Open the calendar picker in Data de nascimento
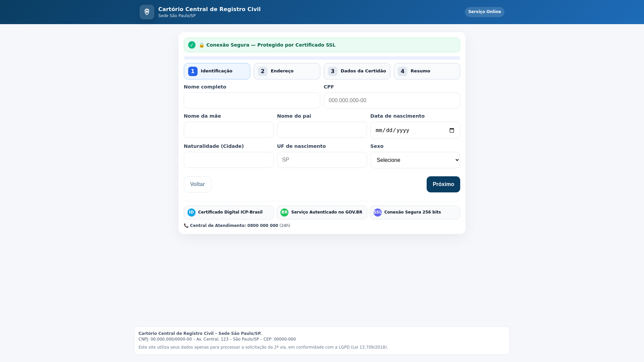 (452, 130)
